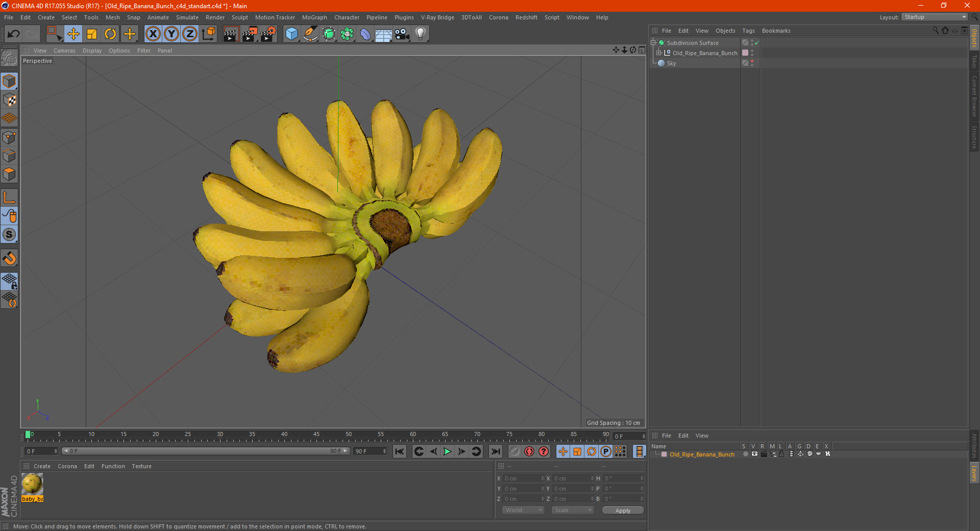Open the deformer objects icon
The height and width of the screenshot is (531, 980).
(x=365, y=34)
